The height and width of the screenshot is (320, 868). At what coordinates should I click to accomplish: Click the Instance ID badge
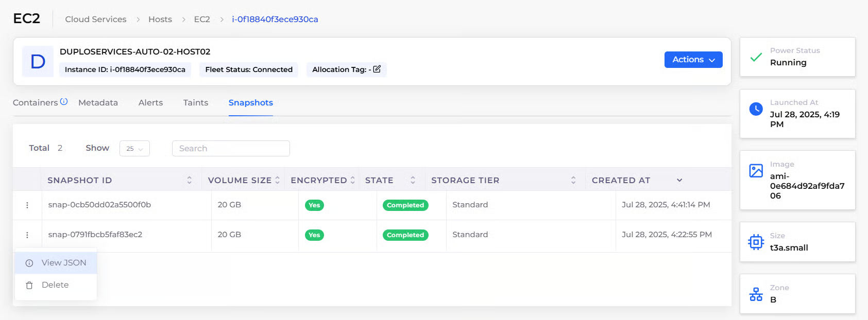click(125, 69)
